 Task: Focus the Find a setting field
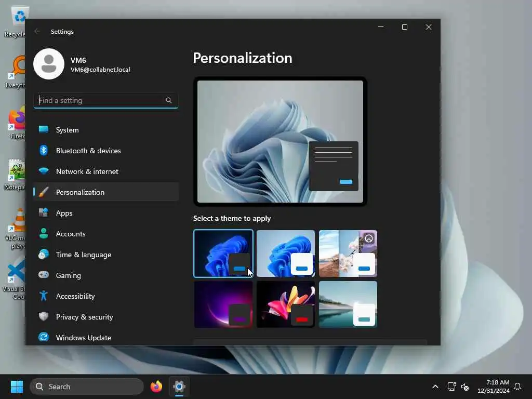[x=106, y=100]
